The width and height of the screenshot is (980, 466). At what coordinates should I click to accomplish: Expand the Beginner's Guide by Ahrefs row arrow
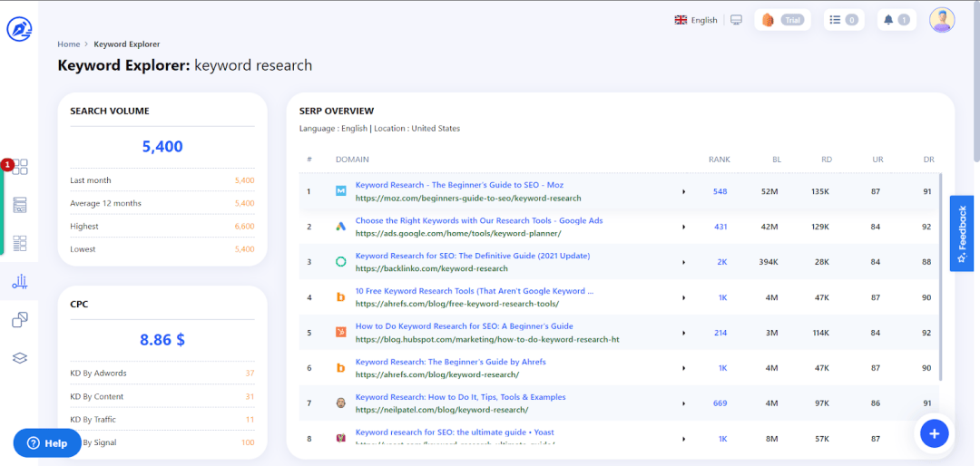pos(684,369)
